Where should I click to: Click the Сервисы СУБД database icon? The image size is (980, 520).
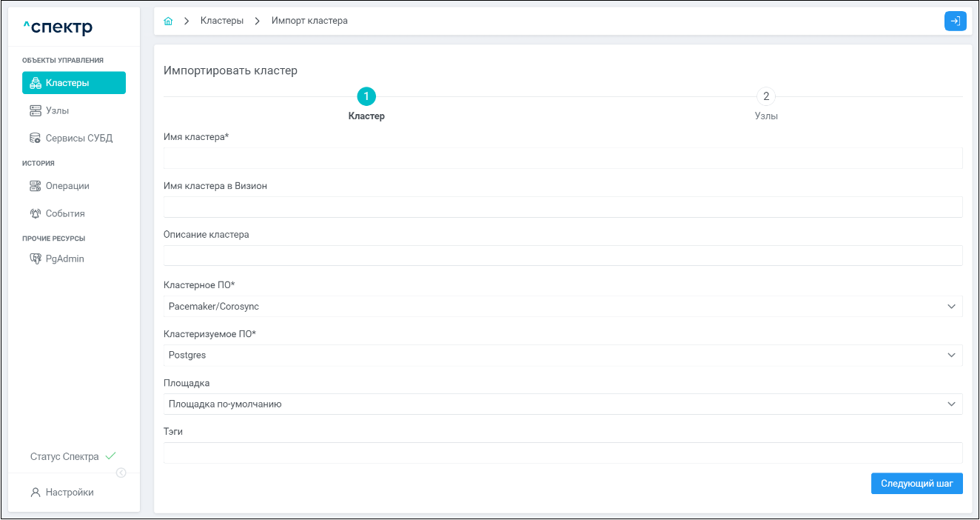click(35, 138)
